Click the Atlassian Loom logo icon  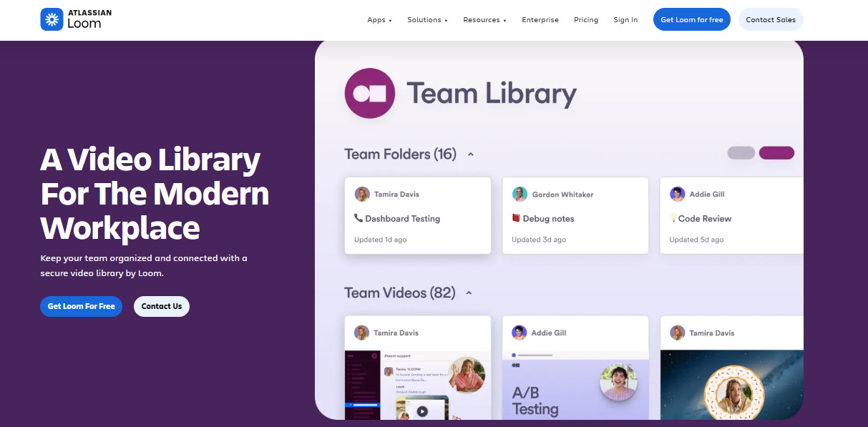(52, 19)
